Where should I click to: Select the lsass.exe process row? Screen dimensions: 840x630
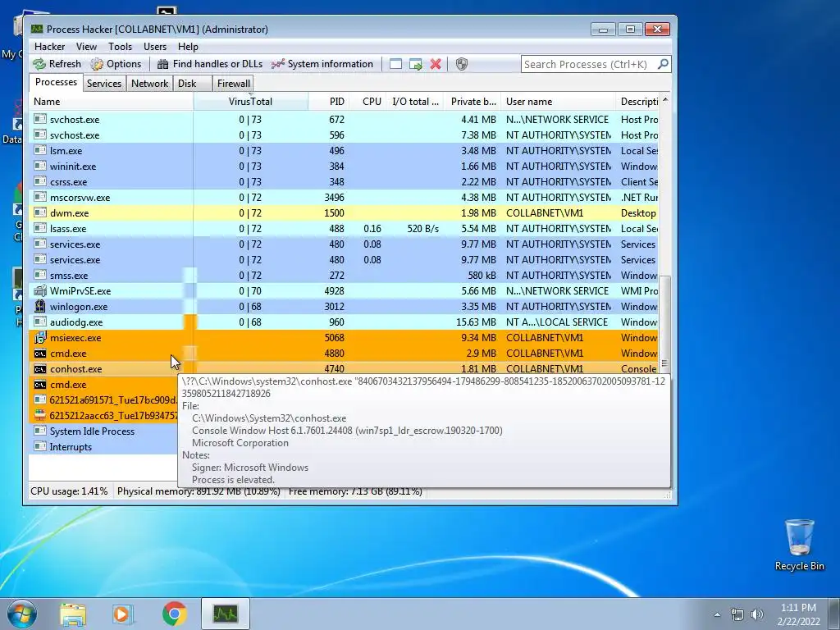[344, 229]
